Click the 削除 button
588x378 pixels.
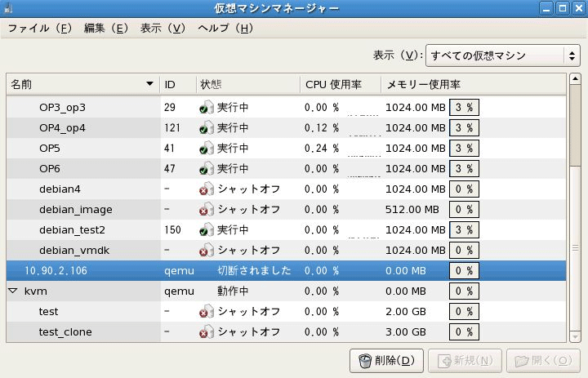tap(388, 360)
